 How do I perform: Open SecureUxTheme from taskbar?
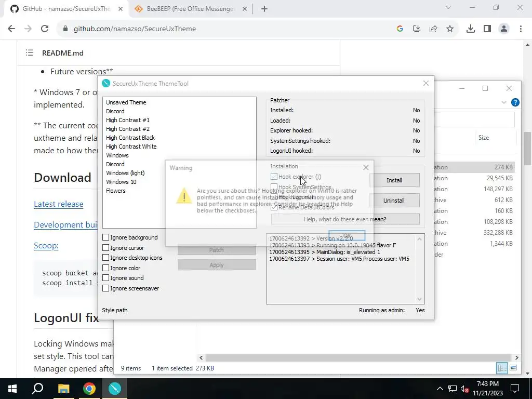(115, 389)
